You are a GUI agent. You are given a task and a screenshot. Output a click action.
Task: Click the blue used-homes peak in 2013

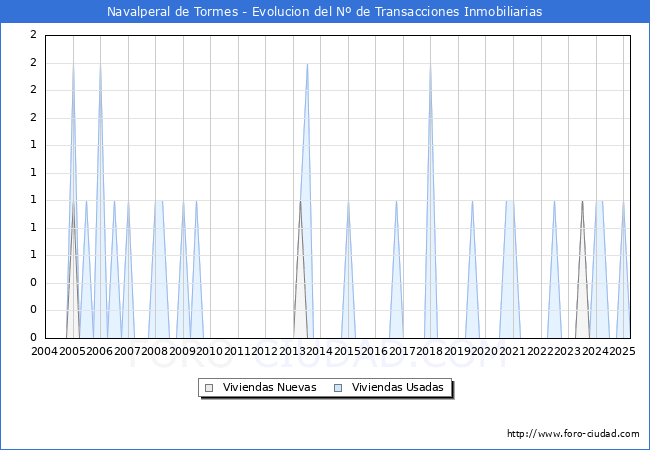tap(307, 201)
